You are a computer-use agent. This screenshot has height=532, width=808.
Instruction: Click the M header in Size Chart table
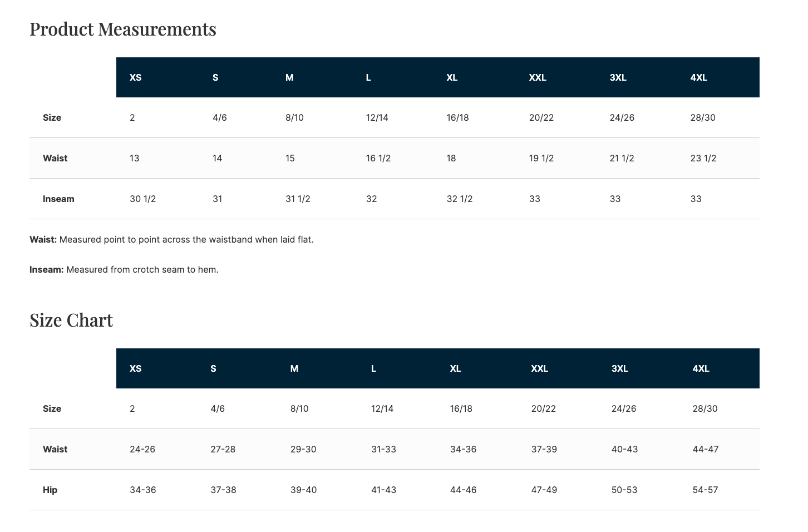[294, 368]
